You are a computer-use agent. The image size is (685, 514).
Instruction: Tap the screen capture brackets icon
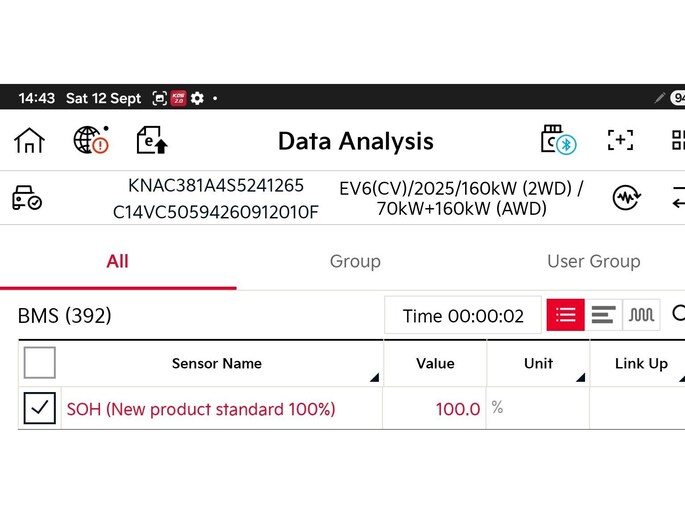620,140
